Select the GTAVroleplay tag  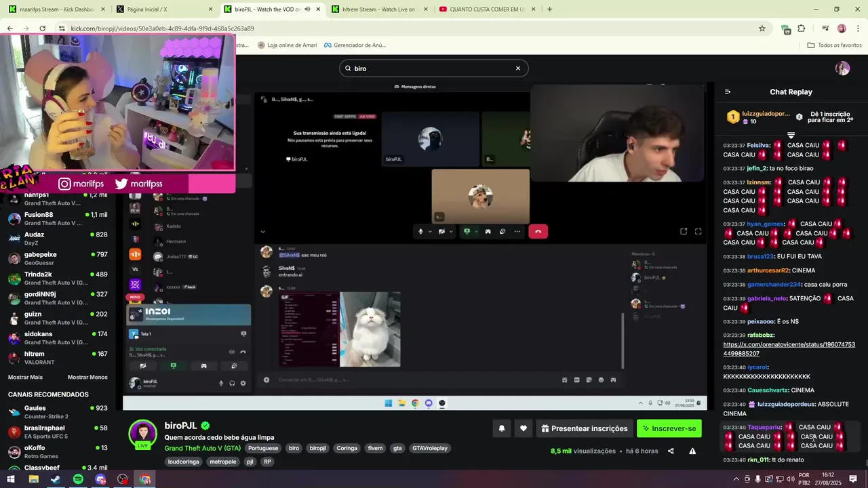click(x=430, y=449)
